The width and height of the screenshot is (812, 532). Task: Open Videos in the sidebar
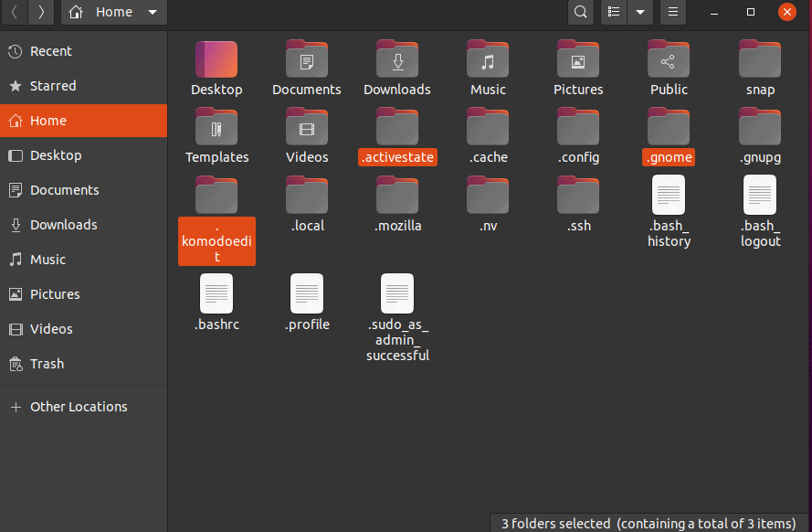[50, 329]
